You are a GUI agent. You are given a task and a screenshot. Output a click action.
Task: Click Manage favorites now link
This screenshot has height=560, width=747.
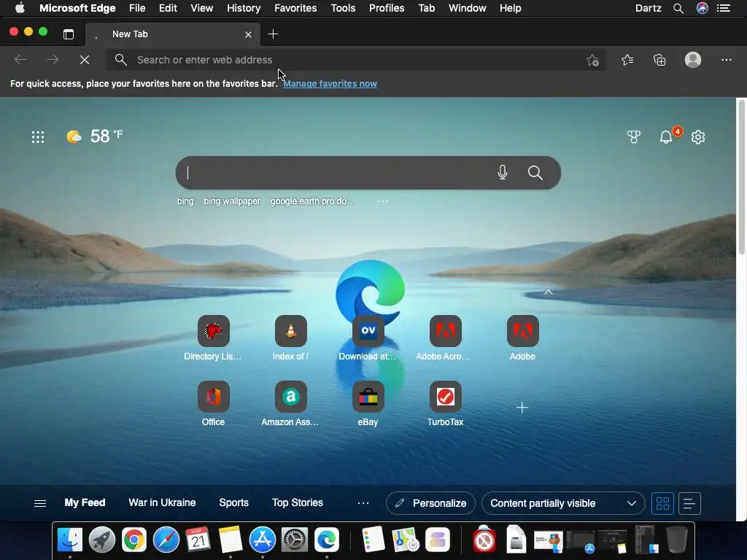pos(330,84)
